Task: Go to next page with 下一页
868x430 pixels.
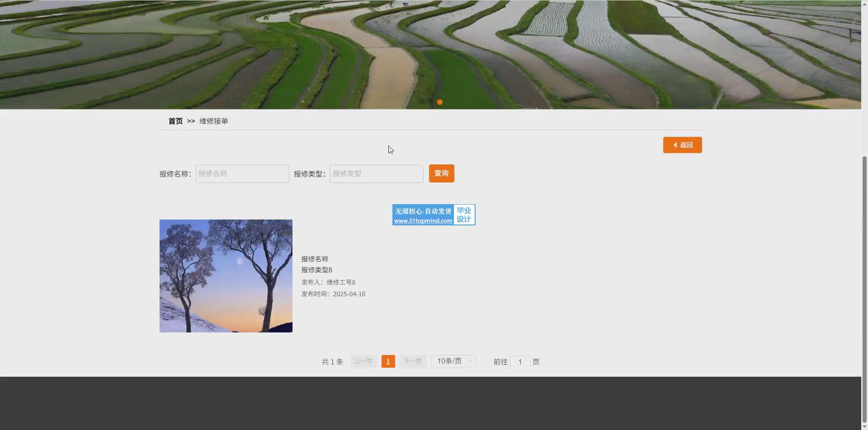Action: pos(413,361)
